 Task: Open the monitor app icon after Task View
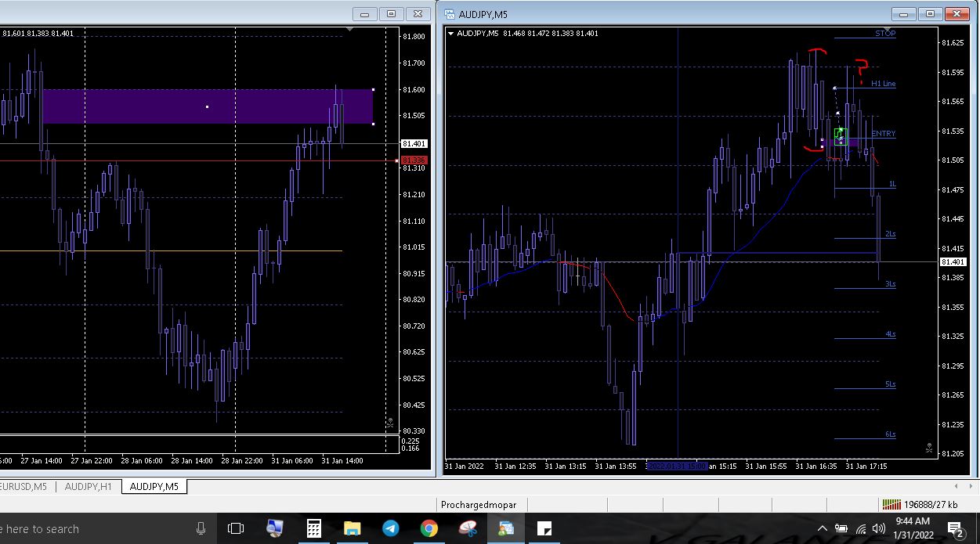pyautogui.click(x=275, y=529)
